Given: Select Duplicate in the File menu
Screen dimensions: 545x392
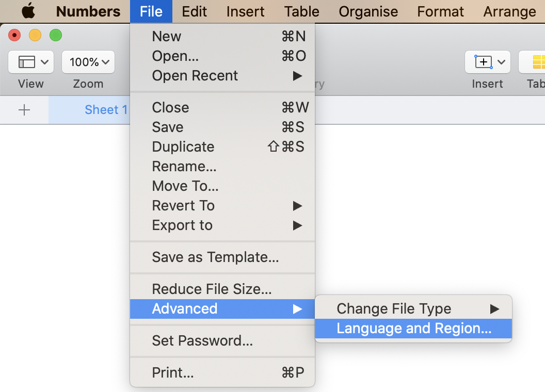Looking at the screenshot, I should [x=183, y=147].
